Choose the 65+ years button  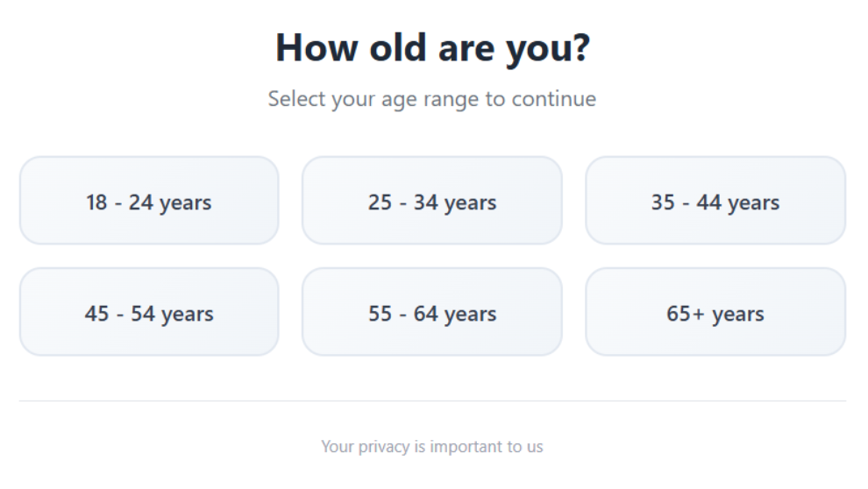715,312
